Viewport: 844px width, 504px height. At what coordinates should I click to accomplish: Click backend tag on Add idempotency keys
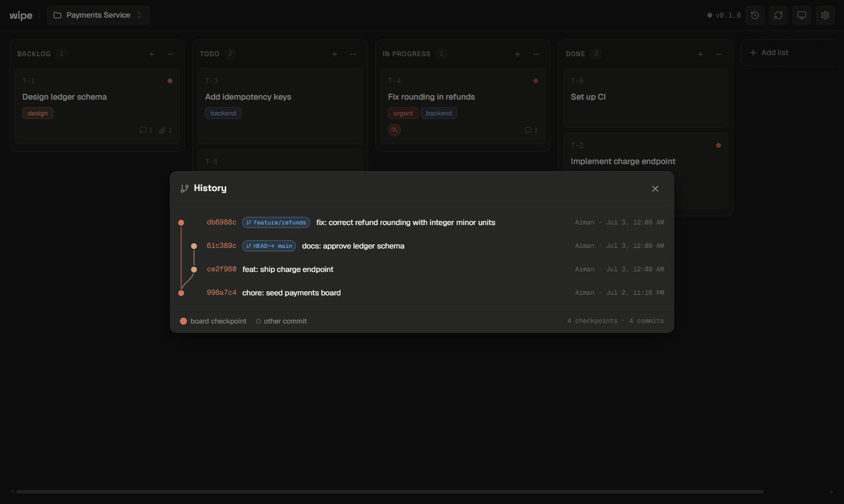[x=223, y=113]
